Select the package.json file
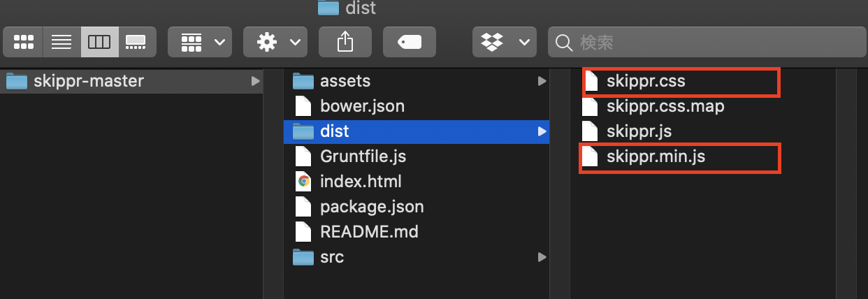868x299 pixels. pos(416,207)
